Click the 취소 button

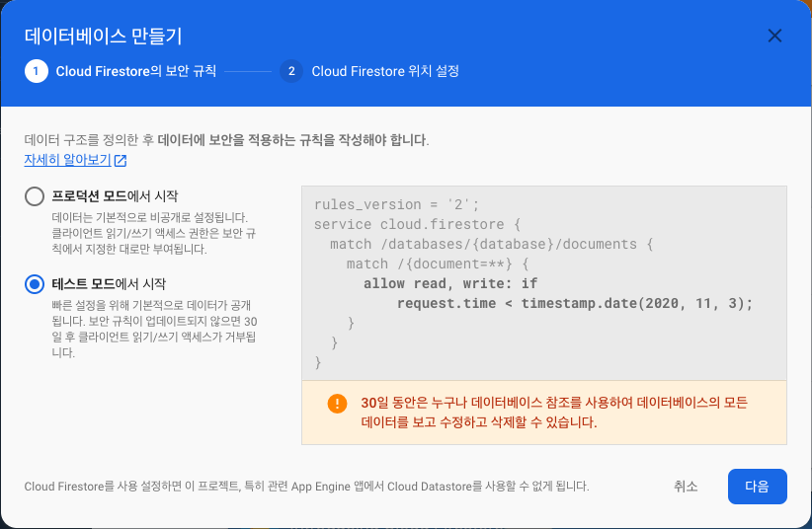pyautogui.click(x=686, y=487)
